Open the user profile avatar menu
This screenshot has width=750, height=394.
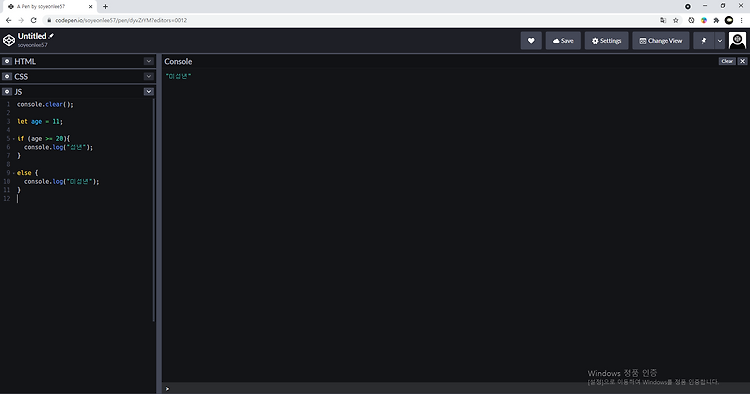(737, 41)
